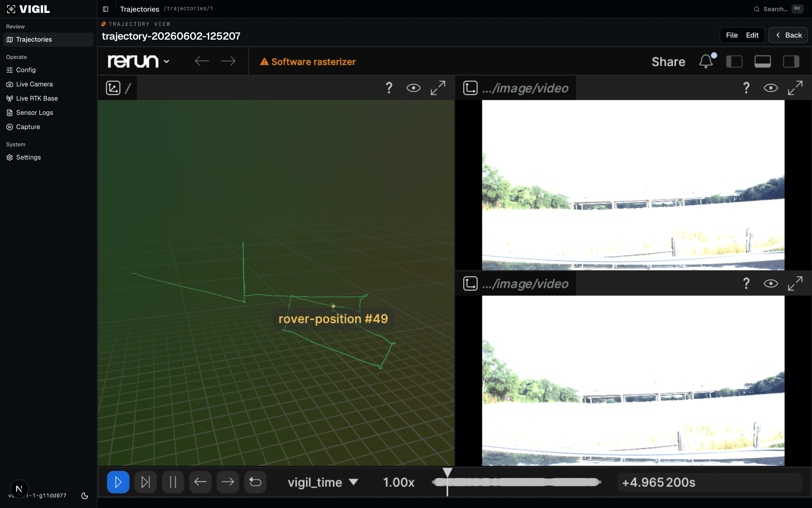
Task: Open the Config page
Action: click(48, 70)
